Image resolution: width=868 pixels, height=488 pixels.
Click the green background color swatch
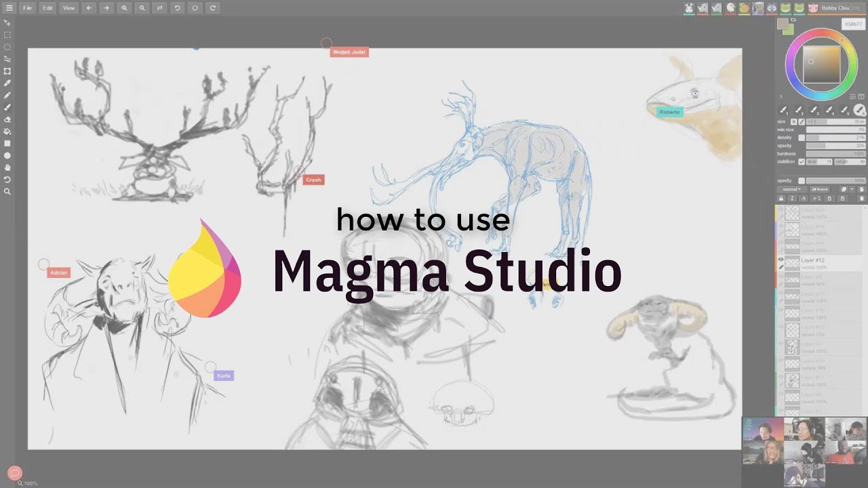point(789,30)
